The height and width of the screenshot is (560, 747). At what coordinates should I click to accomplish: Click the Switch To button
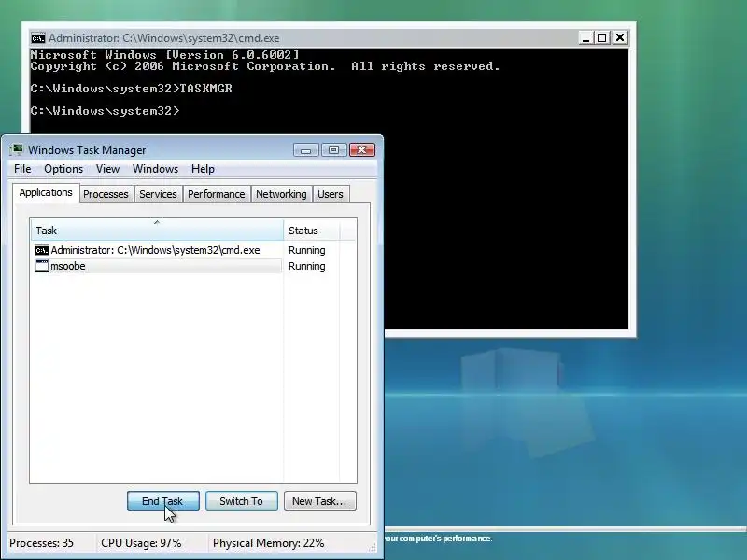[x=242, y=501]
